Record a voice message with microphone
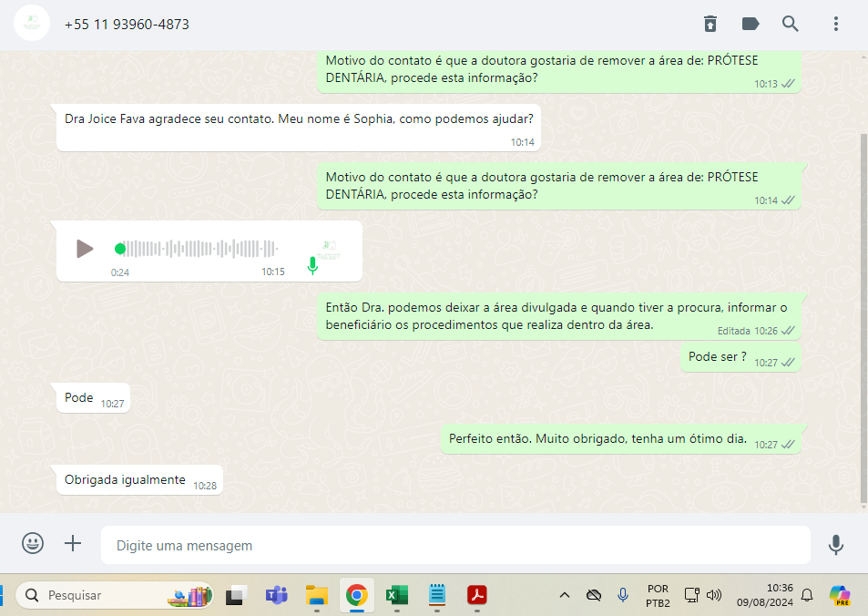Viewport: 868px width, 616px height. pos(836,545)
